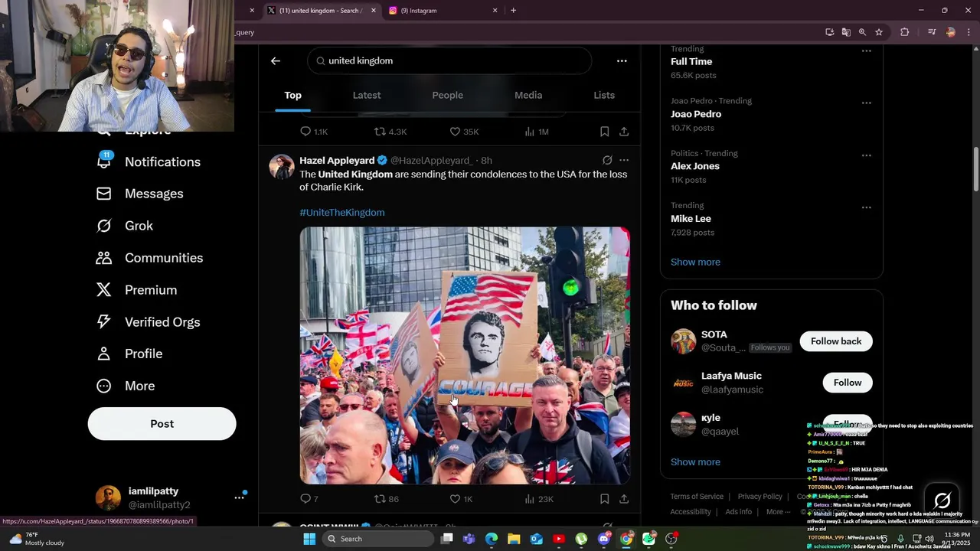Screen dimensions: 980x551
Task: Open more options on Hazel Appleyard's post
Action: 624,161
